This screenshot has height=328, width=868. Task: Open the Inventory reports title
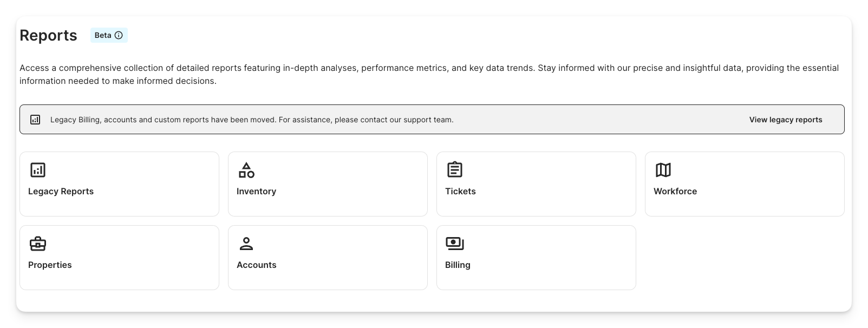coord(256,191)
